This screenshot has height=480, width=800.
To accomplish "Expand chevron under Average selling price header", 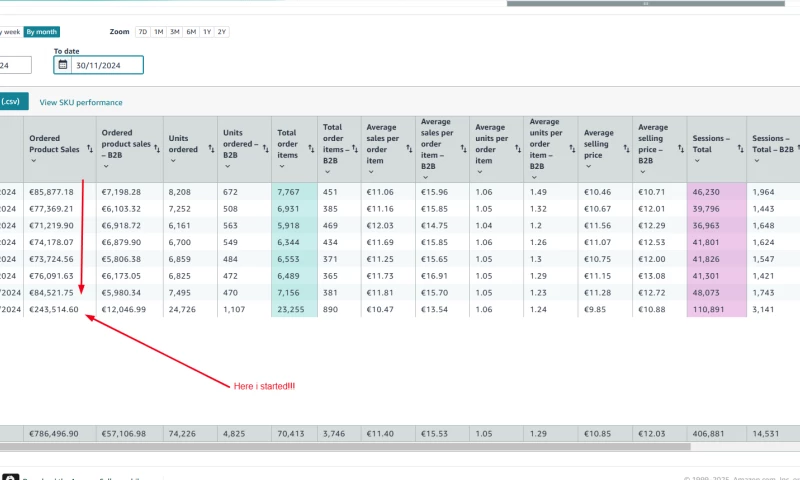I will click(588, 166).
